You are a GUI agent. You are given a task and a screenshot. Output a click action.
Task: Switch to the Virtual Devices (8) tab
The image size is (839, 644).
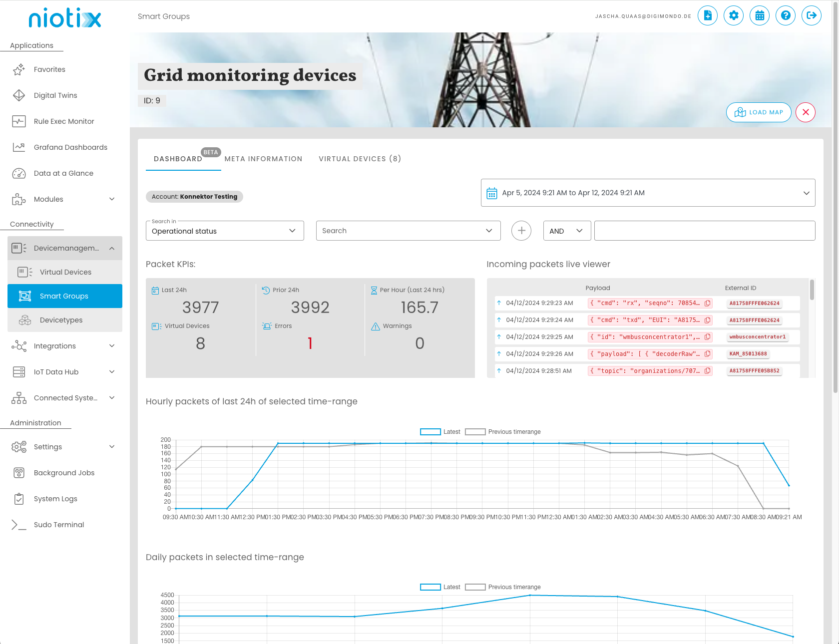coord(360,159)
